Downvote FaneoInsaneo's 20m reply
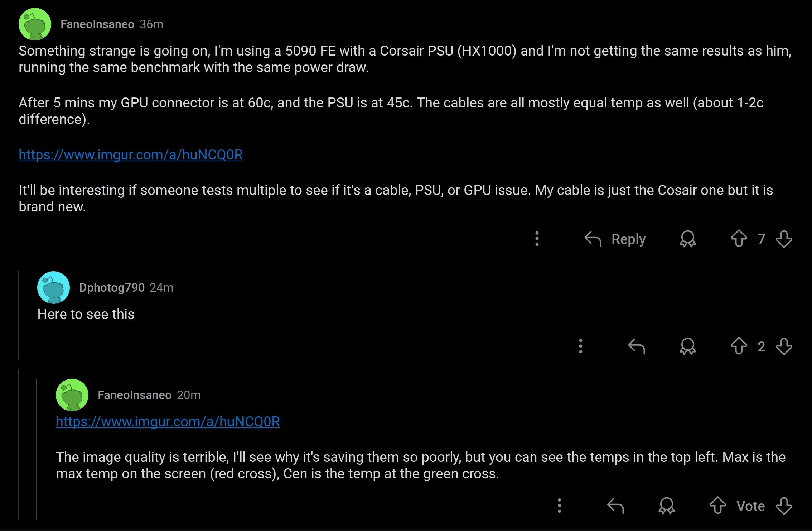 [x=784, y=506]
